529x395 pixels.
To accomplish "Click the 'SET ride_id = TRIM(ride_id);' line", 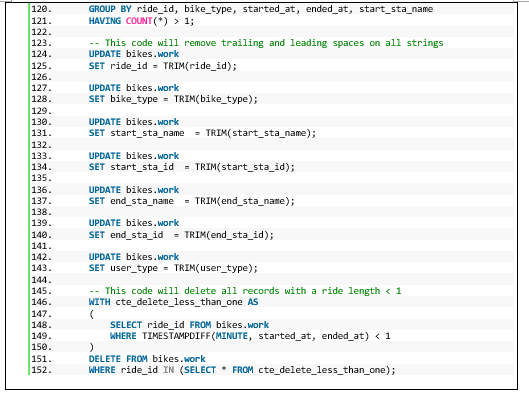I will pos(163,66).
